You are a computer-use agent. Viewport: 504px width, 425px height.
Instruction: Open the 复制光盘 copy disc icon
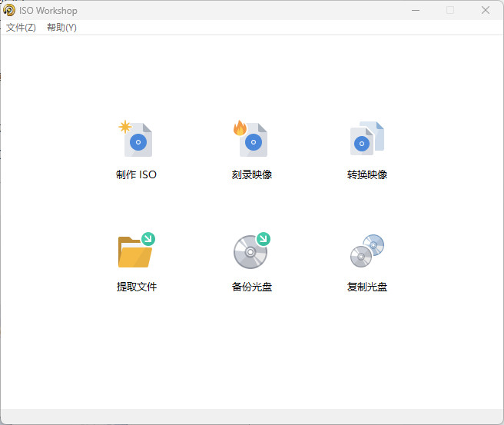(x=367, y=251)
